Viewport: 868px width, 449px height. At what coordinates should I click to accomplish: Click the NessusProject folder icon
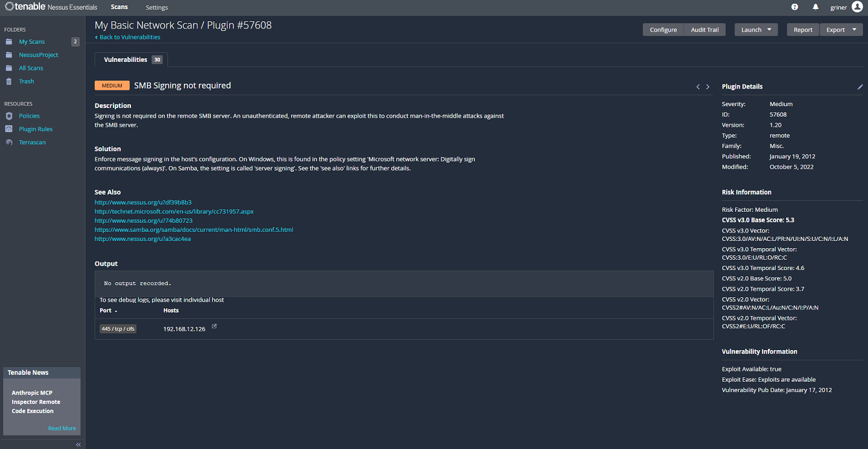8,55
